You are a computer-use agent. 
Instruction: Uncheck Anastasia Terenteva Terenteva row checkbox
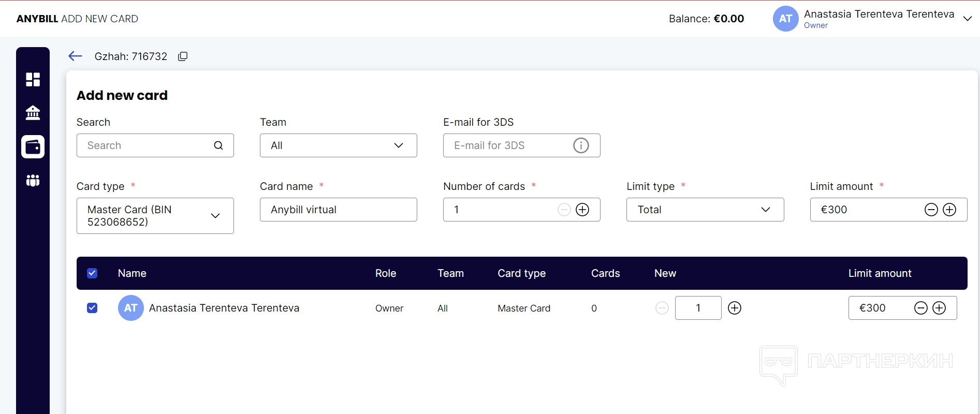point(92,308)
